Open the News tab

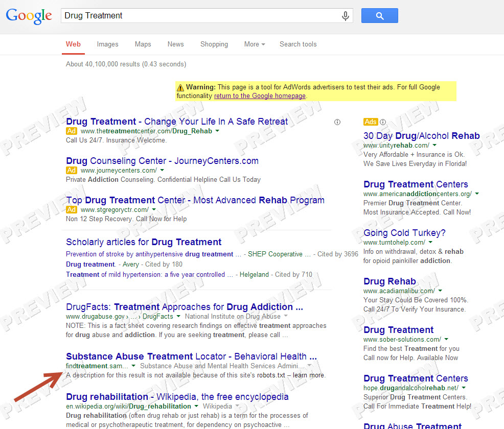point(175,44)
